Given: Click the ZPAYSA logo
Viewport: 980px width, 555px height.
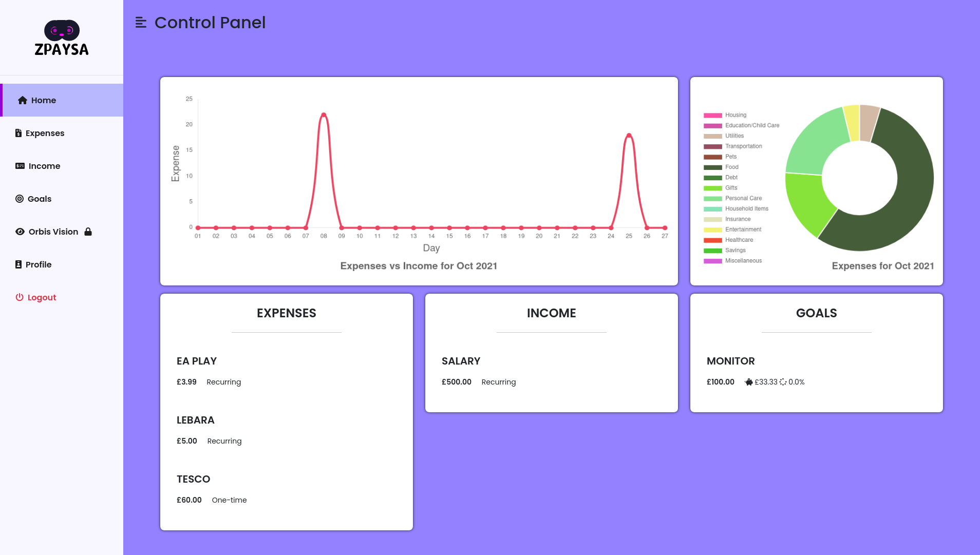Looking at the screenshot, I should (62, 37).
